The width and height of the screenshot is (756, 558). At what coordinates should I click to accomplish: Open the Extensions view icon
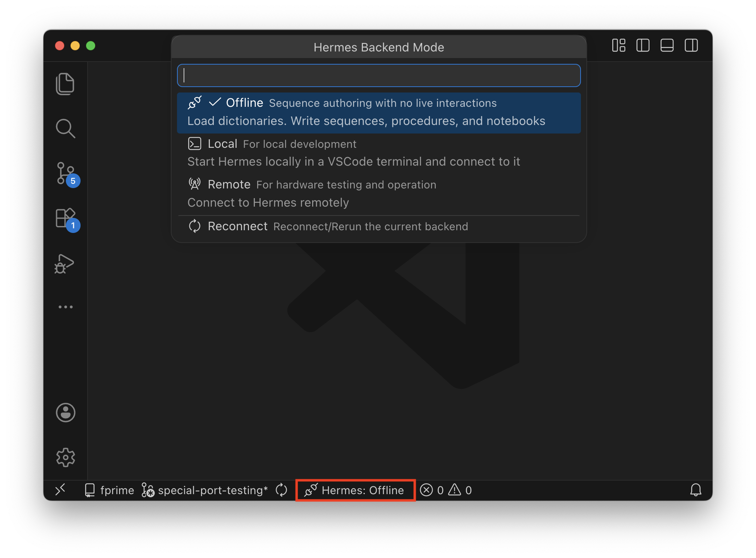tap(65, 218)
